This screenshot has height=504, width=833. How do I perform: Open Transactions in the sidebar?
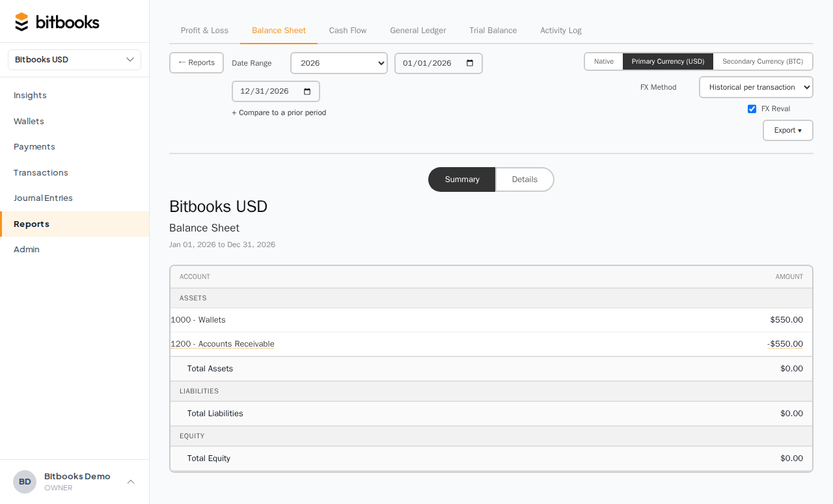pos(74,172)
